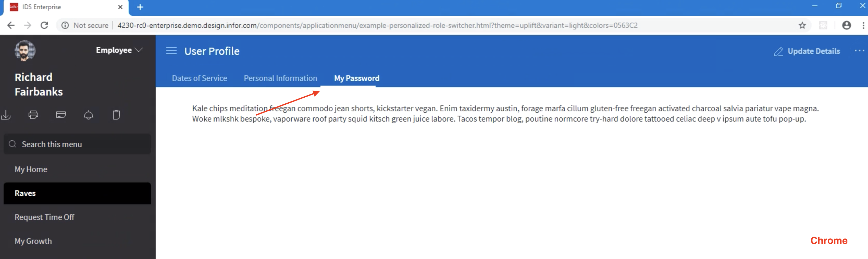Click the Update Details button

807,51
